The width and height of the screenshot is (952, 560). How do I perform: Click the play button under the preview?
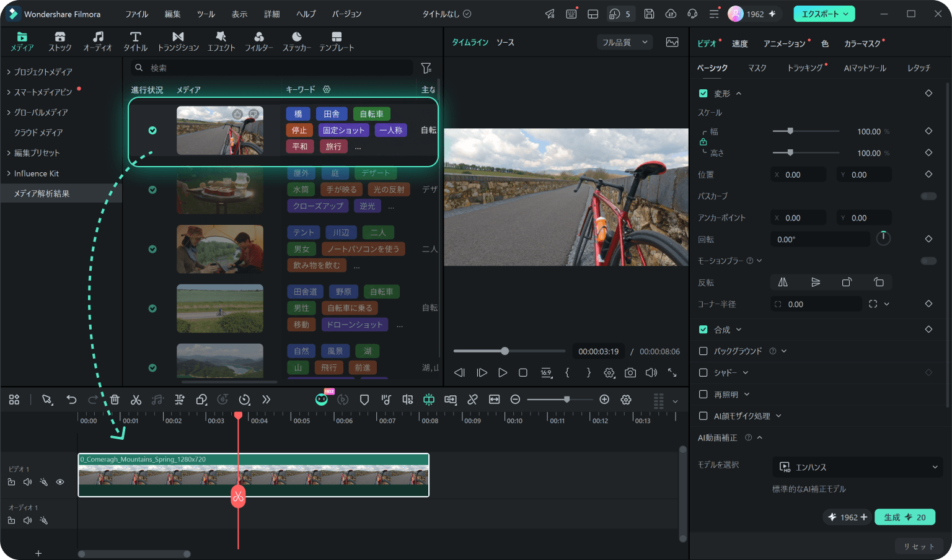click(x=503, y=372)
